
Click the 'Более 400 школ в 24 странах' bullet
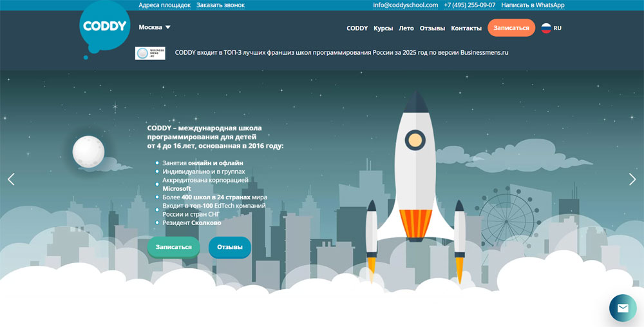coord(215,197)
